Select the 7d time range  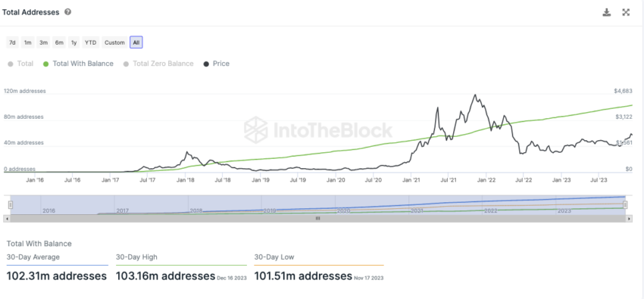click(12, 42)
